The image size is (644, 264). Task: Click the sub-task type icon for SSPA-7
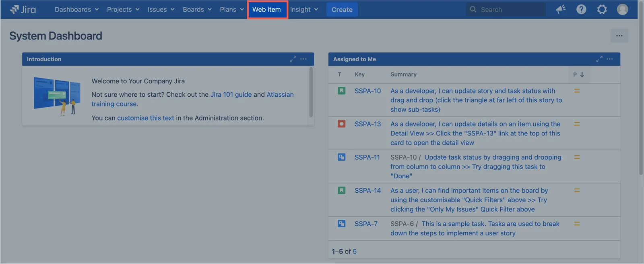pos(341,224)
